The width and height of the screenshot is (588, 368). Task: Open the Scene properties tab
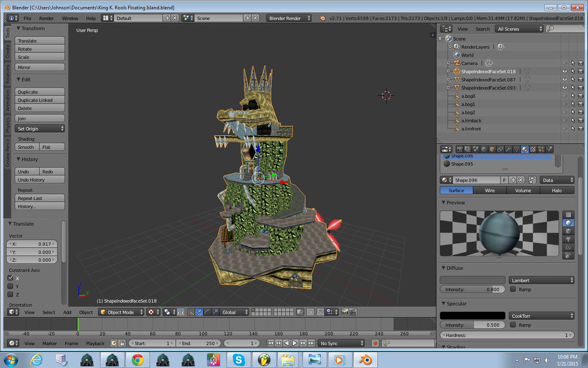pos(475,149)
